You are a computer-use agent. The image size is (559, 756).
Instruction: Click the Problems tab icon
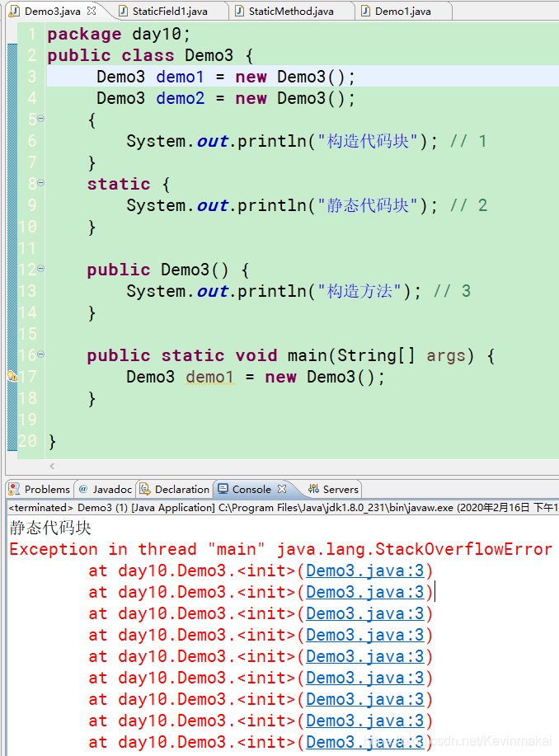15,489
